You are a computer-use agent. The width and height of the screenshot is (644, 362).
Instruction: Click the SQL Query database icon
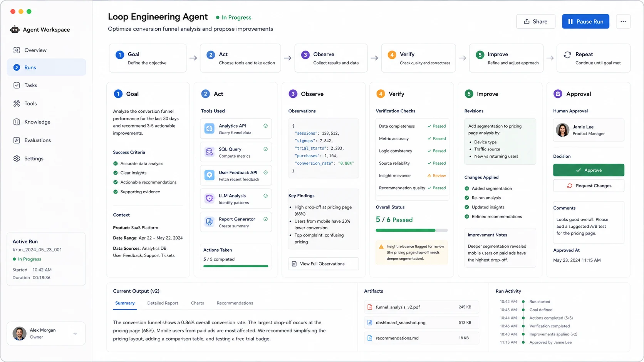pos(210,152)
